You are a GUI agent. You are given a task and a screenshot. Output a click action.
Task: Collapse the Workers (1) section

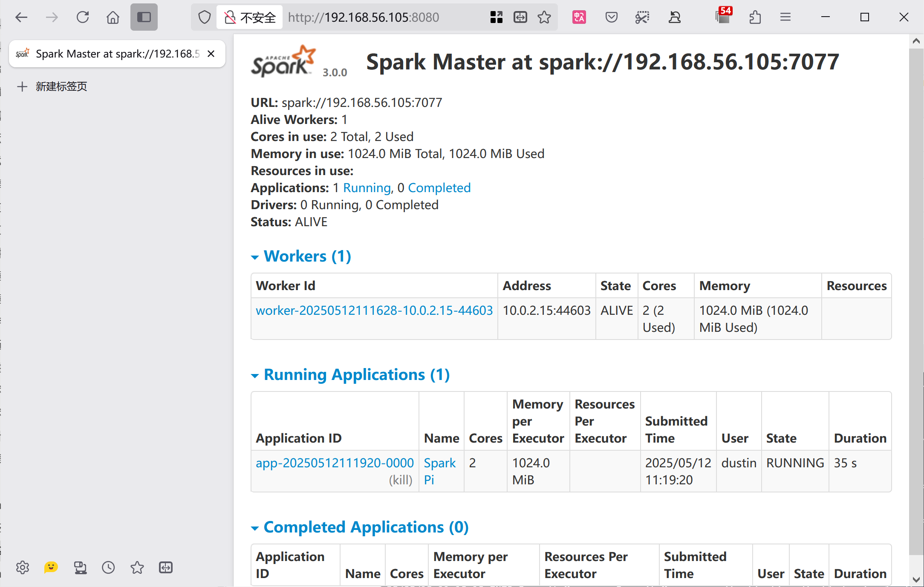coord(307,256)
